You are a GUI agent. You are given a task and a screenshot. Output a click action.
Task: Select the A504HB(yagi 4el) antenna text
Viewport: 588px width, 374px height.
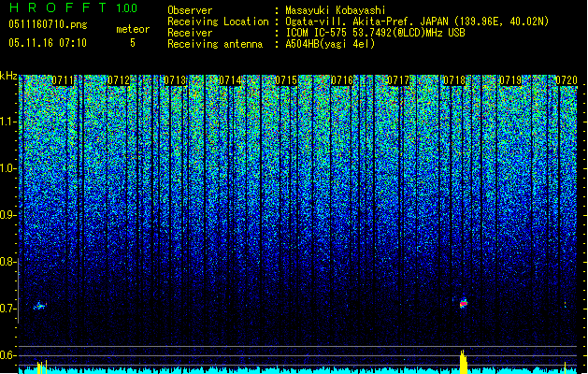pos(330,44)
